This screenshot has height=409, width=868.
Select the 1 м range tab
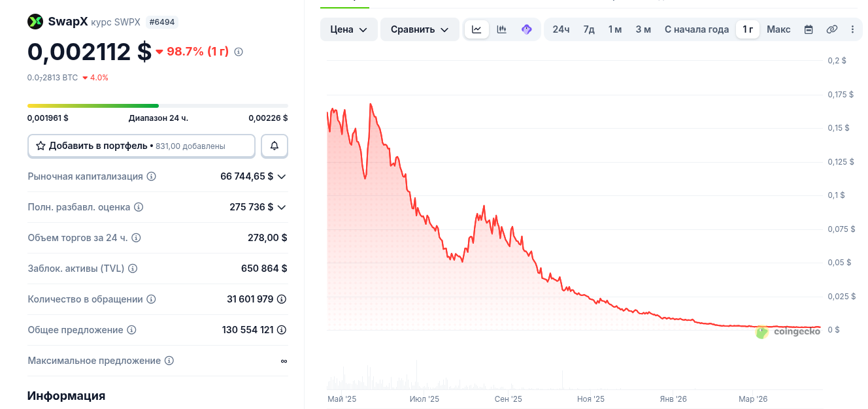tap(615, 29)
